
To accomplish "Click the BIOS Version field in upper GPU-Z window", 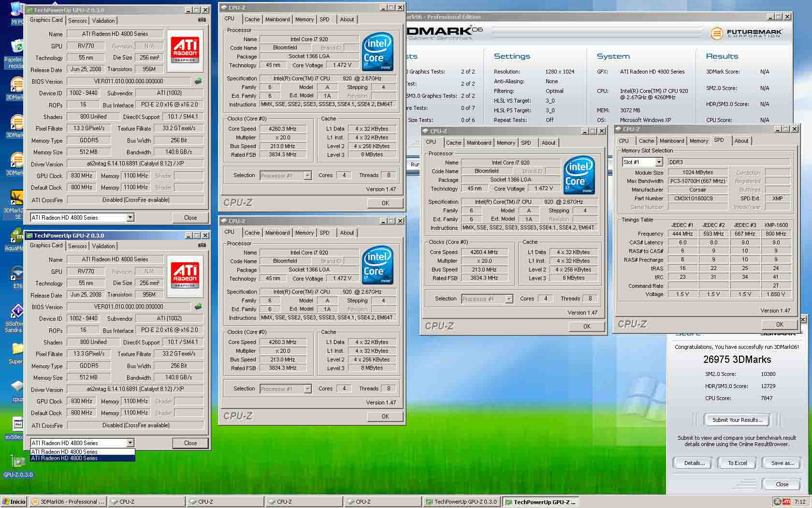I will click(x=129, y=81).
